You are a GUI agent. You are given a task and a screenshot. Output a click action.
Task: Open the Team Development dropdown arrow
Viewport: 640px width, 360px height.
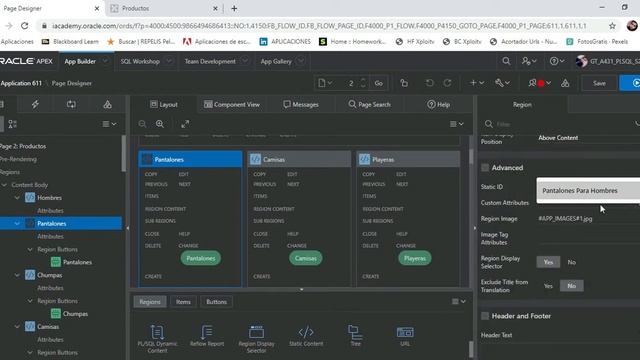[x=244, y=61]
